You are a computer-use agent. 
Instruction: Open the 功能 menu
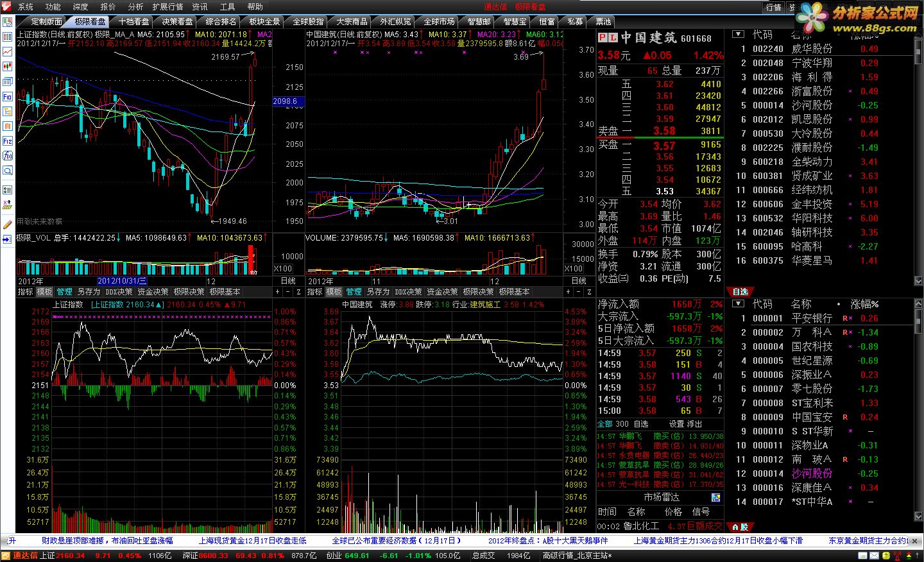(53, 6)
